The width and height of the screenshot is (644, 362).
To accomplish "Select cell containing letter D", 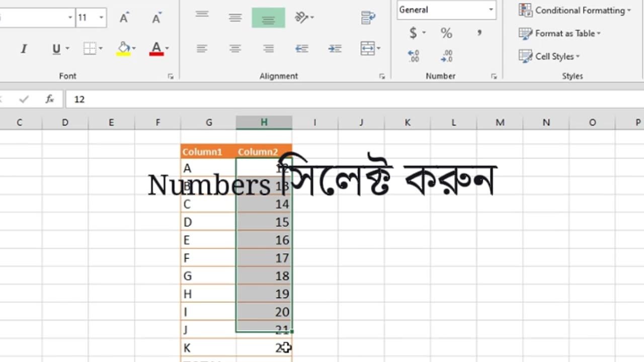I will click(x=208, y=222).
